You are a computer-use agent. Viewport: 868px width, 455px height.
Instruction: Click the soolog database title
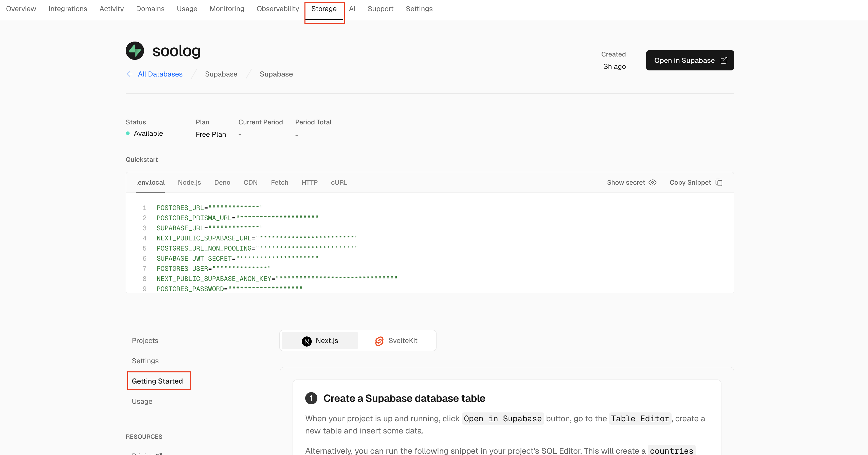[176, 51]
